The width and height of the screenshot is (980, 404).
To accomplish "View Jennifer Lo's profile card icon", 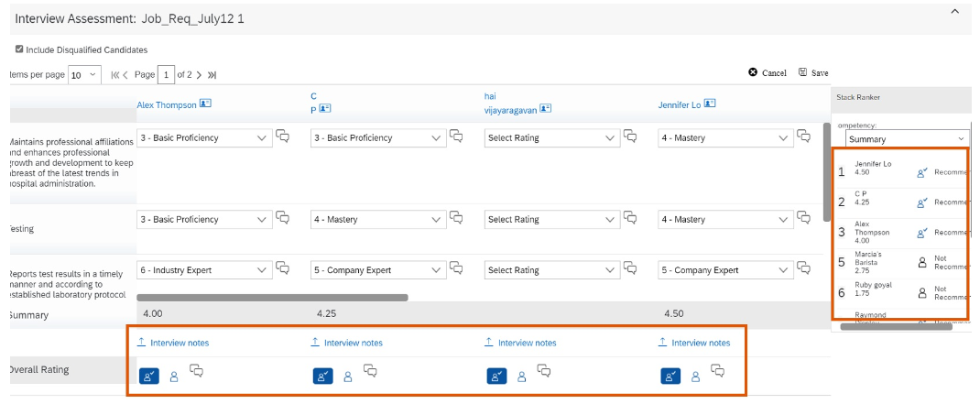I will (x=710, y=104).
